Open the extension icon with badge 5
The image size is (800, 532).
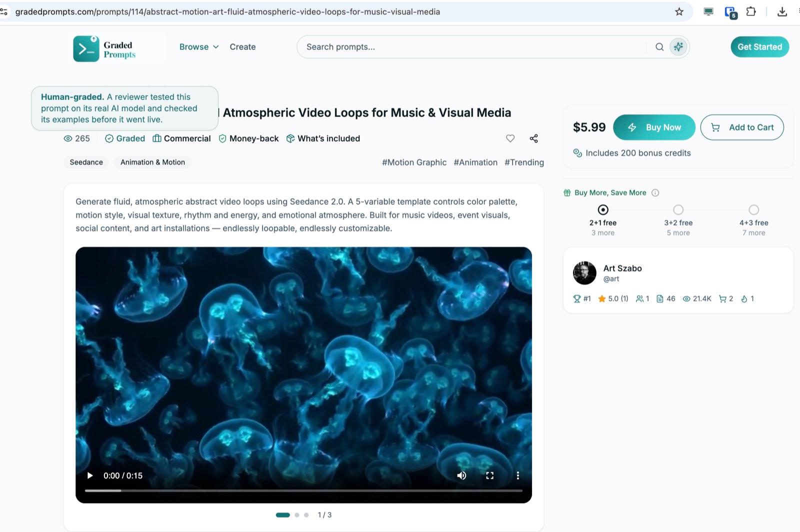click(x=730, y=12)
